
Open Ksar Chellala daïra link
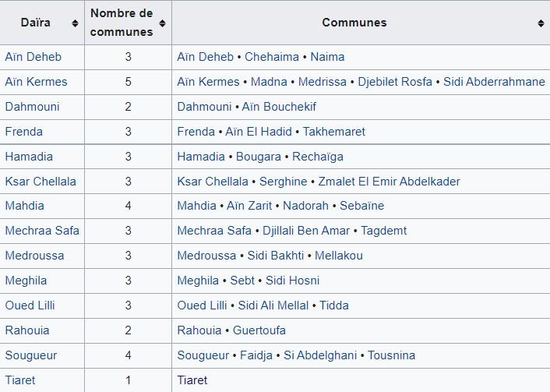tap(41, 182)
